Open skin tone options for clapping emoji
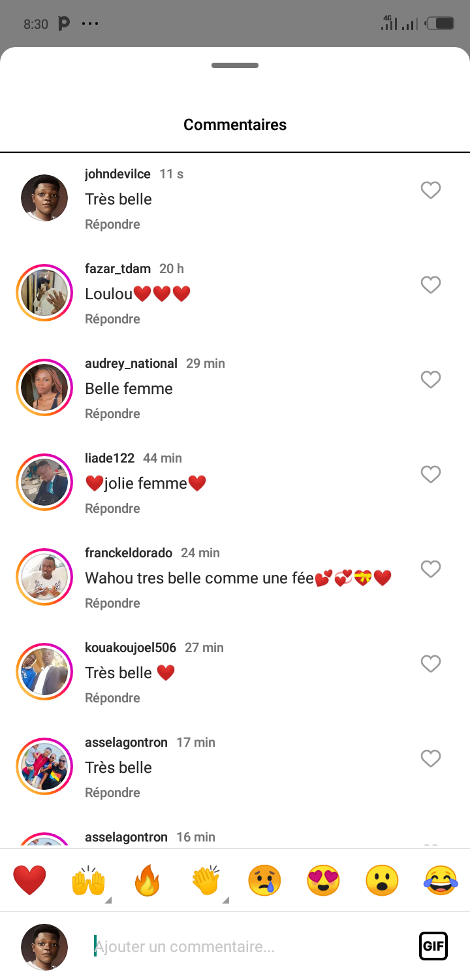The width and height of the screenshot is (470, 980). click(x=226, y=900)
